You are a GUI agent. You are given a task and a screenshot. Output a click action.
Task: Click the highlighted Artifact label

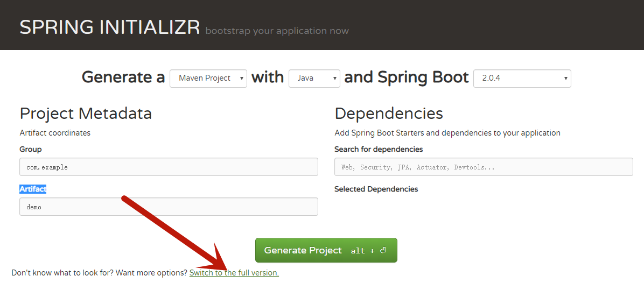point(33,189)
